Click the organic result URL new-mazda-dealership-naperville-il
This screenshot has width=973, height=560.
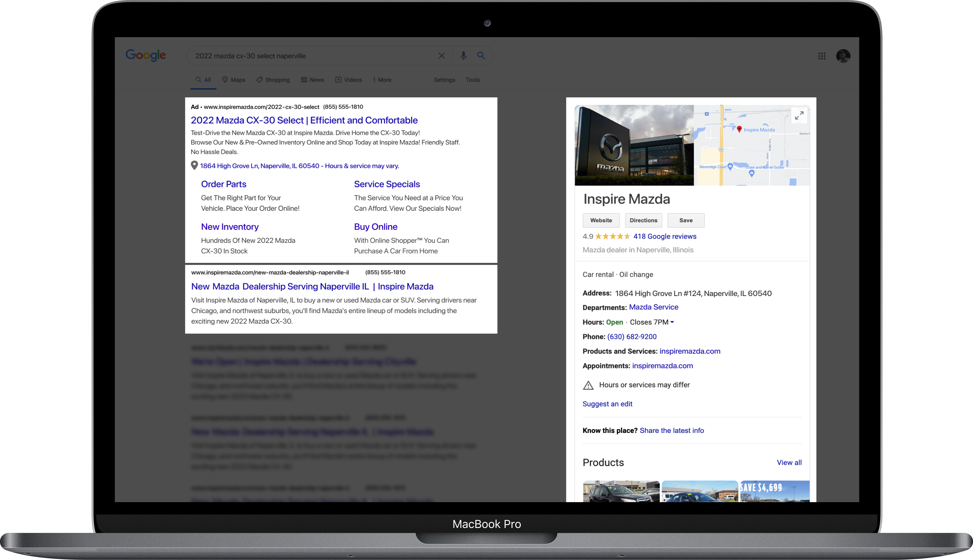pyautogui.click(x=270, y=272)
